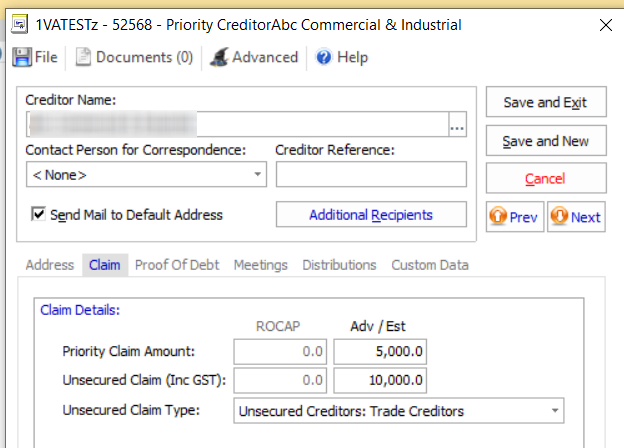The width and height of the screenshot is (624, 448).
Task: Expand the Unsecured Claim Type dropdown
Action: click(555, 411)
